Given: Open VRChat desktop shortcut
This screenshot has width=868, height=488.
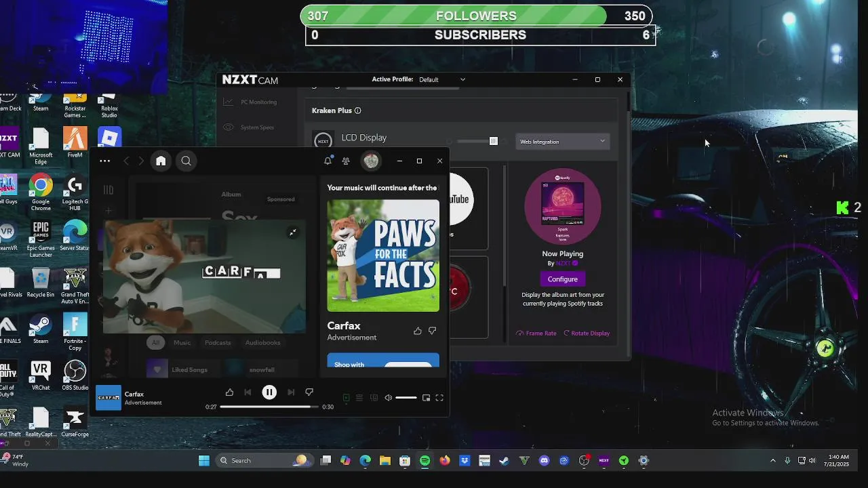Looking at the screenshot, I should click(x=41, y=376).
